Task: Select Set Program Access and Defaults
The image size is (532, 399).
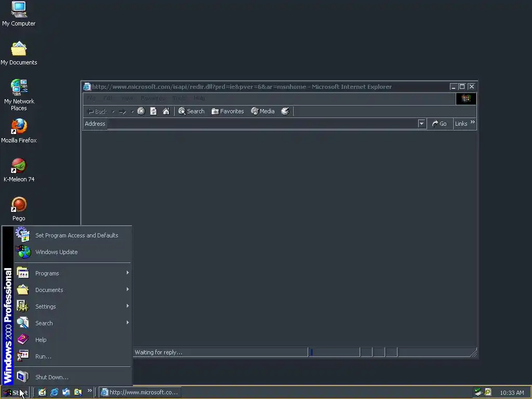Action: tap(72, 235)
